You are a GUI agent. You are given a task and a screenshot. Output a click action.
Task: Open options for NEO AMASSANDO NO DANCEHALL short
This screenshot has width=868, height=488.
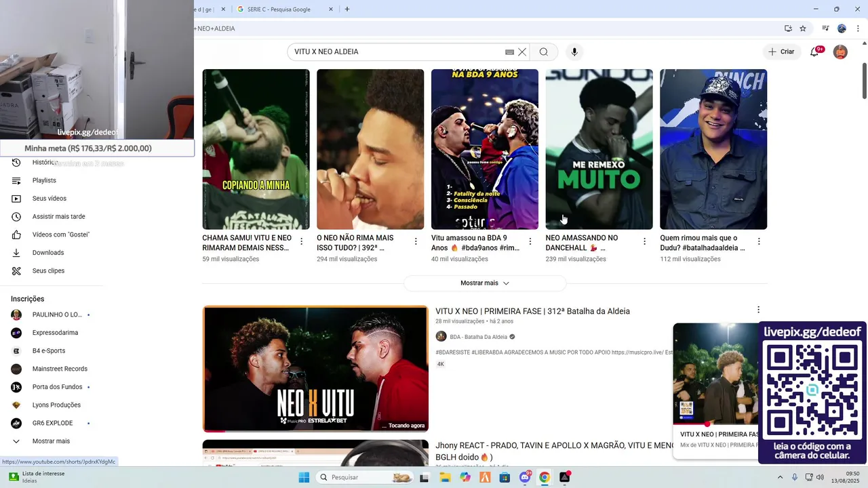[644, 241]
